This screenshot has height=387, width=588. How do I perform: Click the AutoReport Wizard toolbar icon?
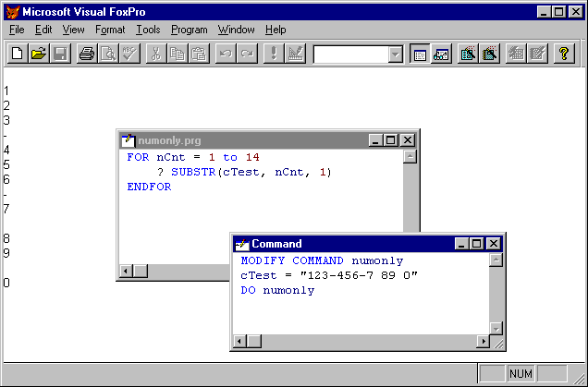pos(538,54)
